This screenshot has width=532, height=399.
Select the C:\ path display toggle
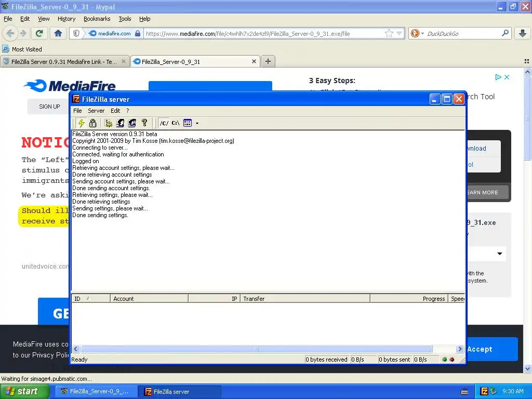click(x=176, y=123)
